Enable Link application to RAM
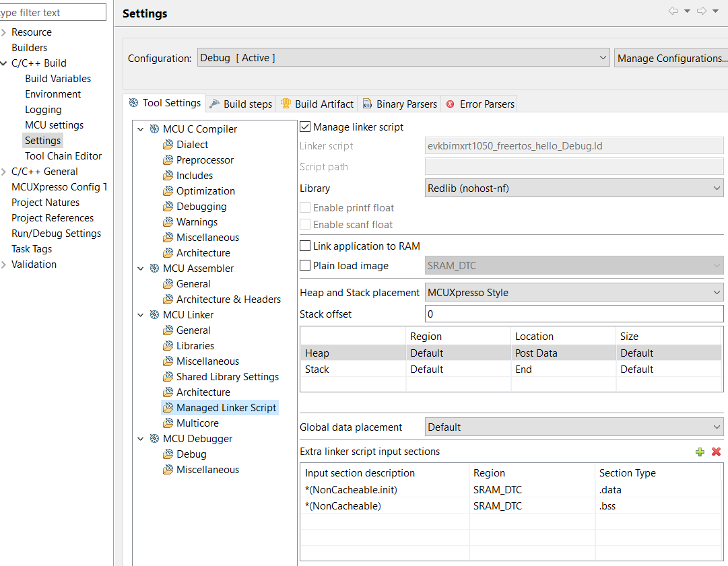The width and height of the screenshot is (728, 566). pyautogui.click(x=304, y=245)
